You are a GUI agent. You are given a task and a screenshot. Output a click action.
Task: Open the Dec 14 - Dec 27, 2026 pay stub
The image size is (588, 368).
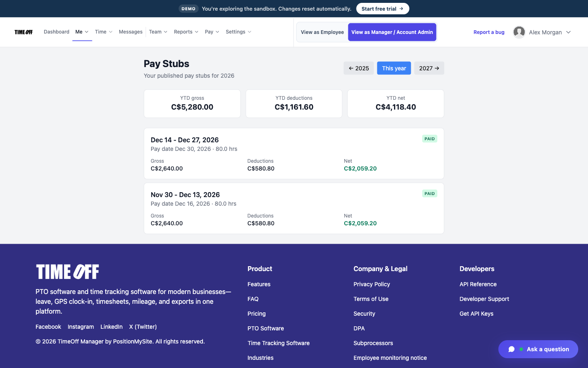pyautogui.click(x=294, y=154)
